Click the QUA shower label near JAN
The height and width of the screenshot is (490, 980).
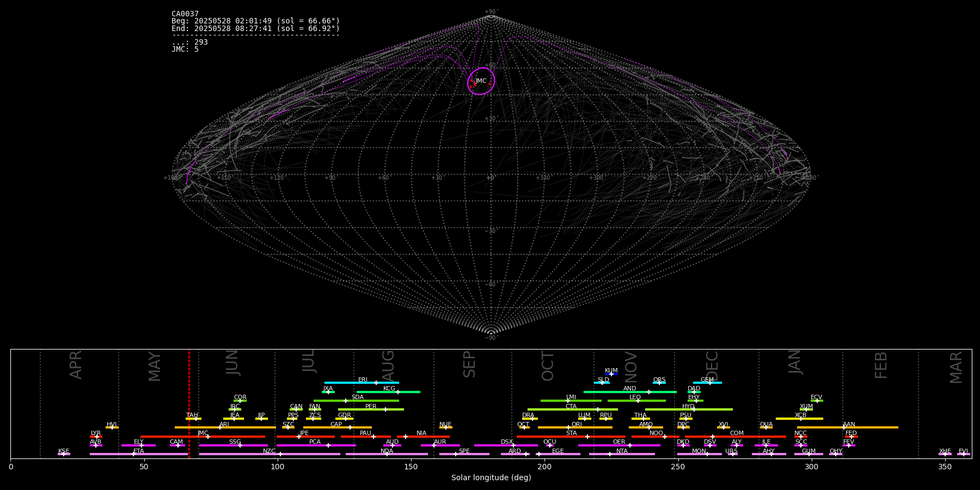click(x=766, y=425)
